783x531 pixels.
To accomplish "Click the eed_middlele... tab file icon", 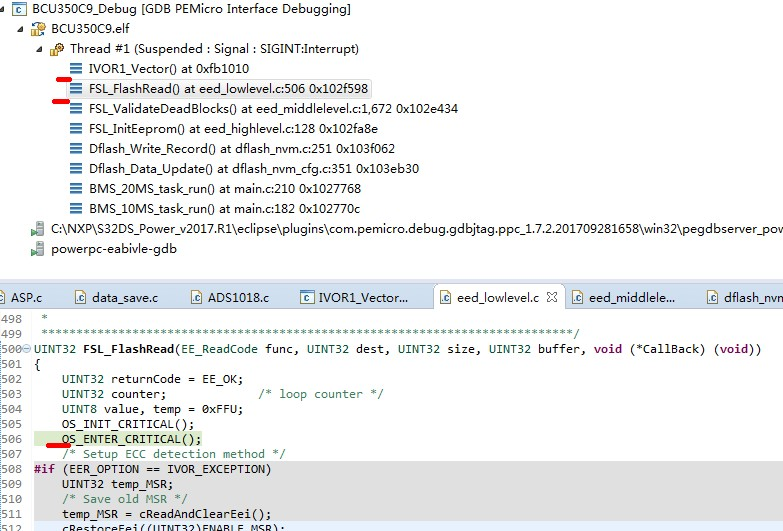I will 578,298.
